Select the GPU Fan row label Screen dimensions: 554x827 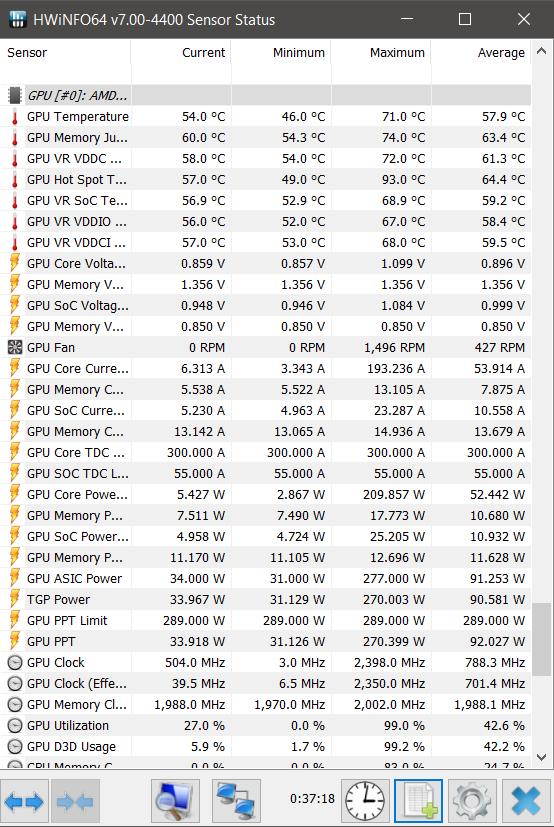51,348
